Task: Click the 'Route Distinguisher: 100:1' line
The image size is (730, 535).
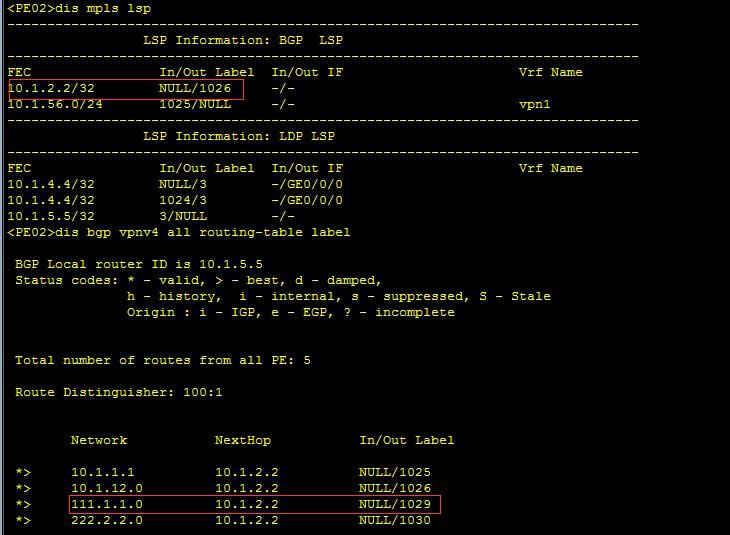Action: coord(119,392)
